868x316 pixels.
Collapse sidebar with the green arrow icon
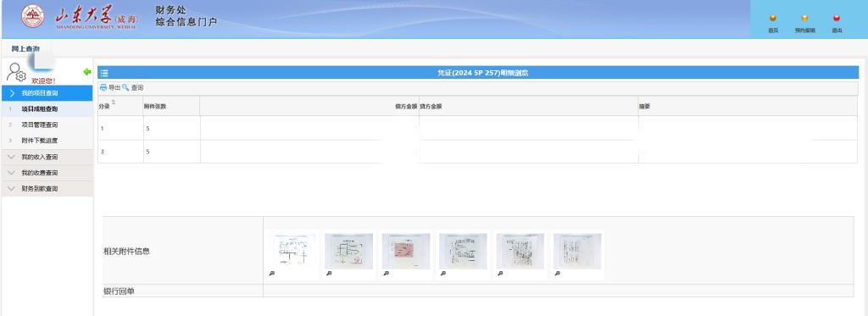pos(87,72)
